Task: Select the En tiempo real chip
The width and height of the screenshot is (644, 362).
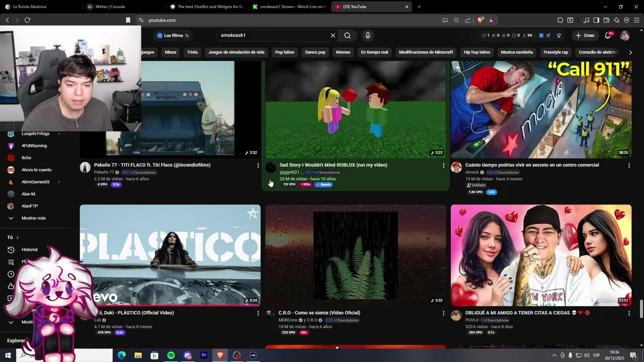Action: click(374, 52)
